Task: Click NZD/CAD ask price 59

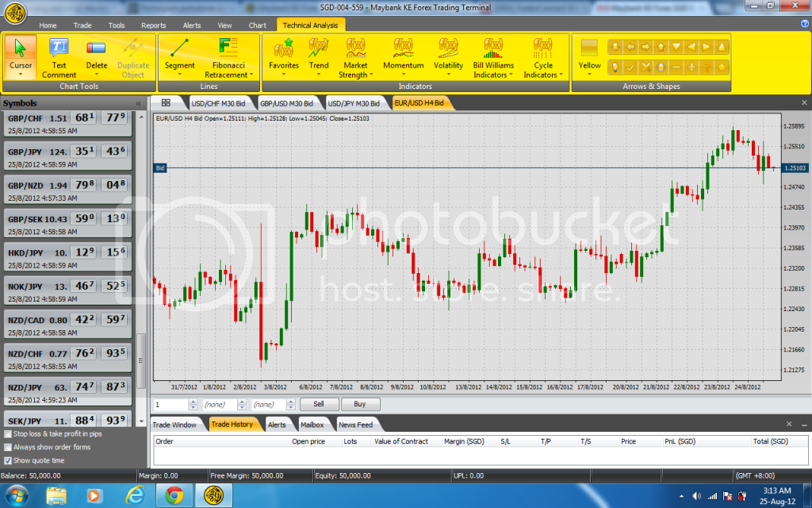Action: [x=114, y=320]
